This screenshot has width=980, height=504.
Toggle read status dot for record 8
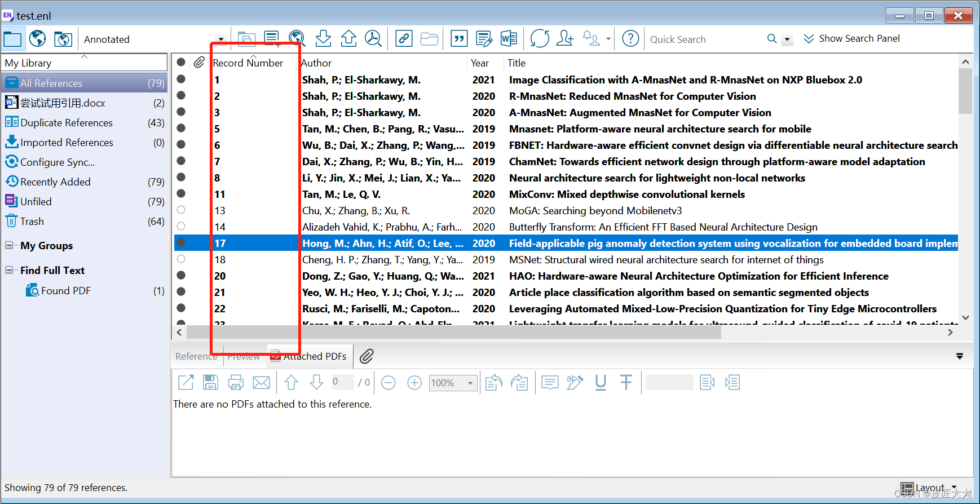click(x=181, y=177)
